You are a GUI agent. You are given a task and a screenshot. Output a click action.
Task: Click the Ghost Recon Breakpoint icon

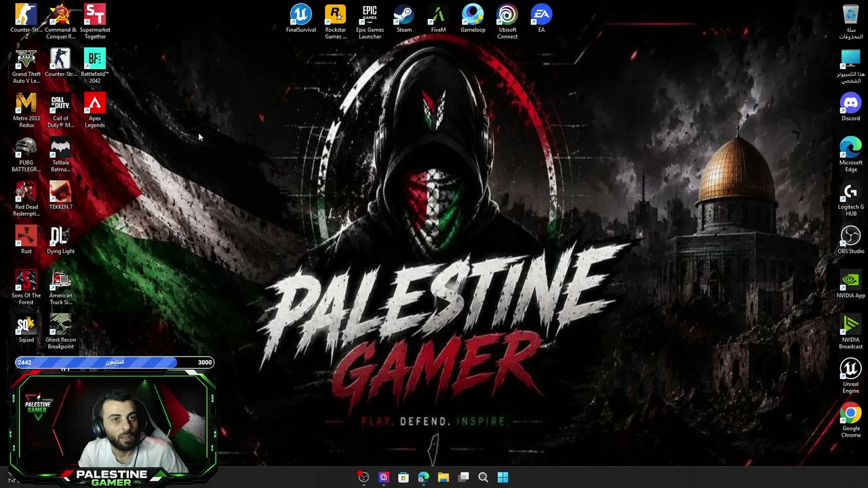pos(60,332)
